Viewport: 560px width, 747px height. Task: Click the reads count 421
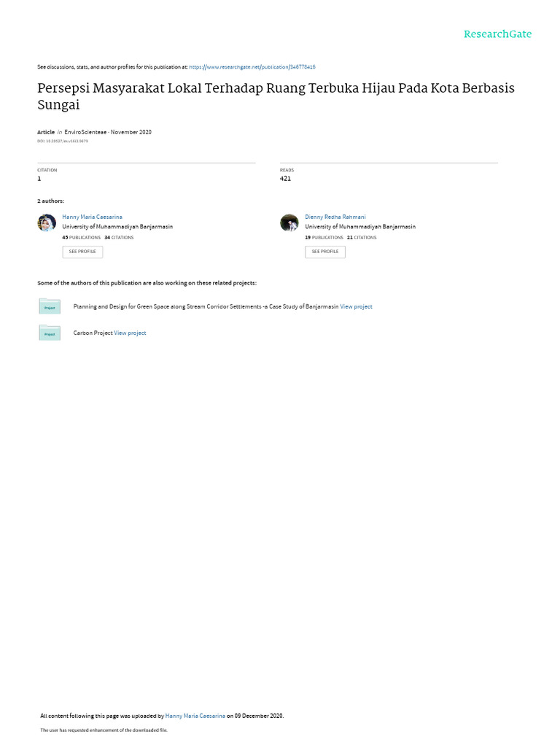point(285,179)
